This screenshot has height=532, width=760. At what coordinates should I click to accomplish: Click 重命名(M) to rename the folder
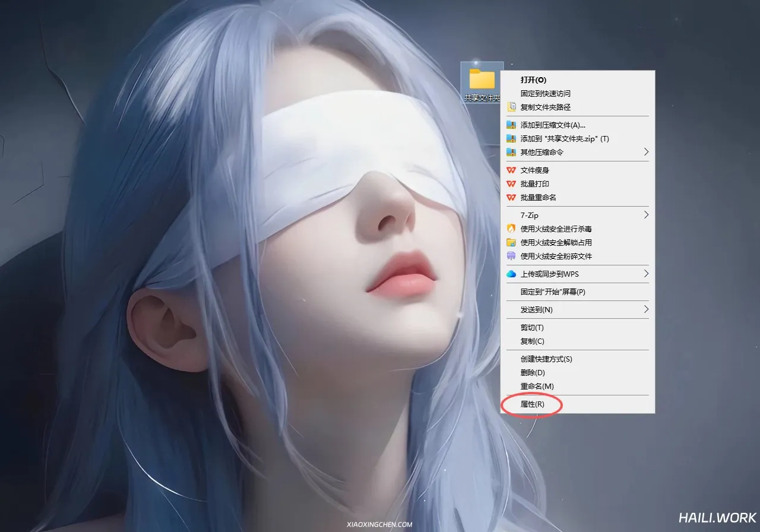[x=537, y=387]
